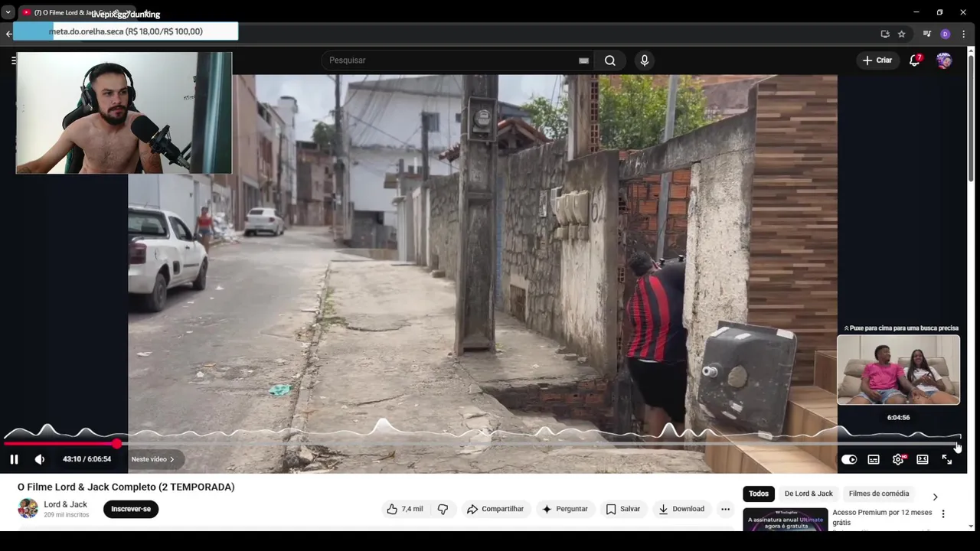
Task: Turn on subtitles with the captions icon
Action: click(x=874, y=459)
